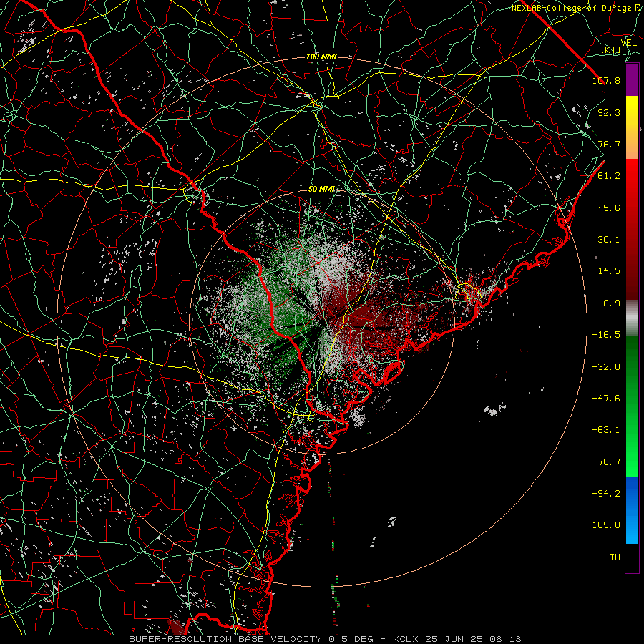644x644 pixels.
Task: Click the 30.1 velocity scale value
Action: (x=609, y=240)
